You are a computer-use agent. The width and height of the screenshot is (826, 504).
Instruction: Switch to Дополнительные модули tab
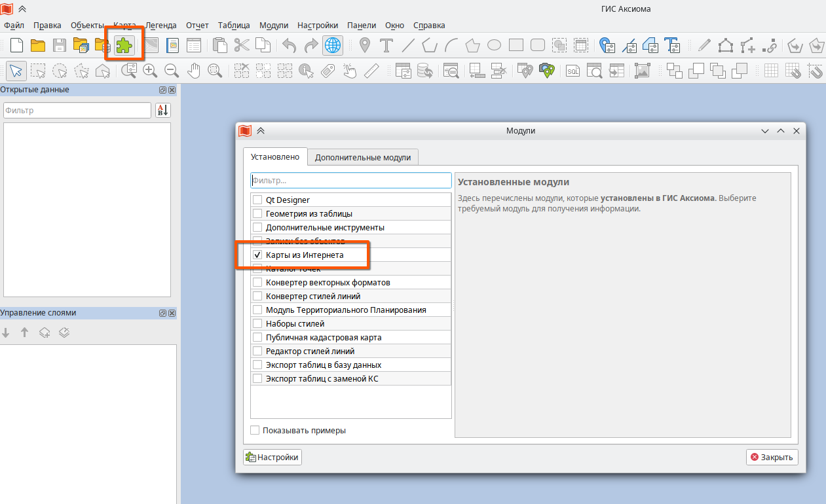click(363, 157)
